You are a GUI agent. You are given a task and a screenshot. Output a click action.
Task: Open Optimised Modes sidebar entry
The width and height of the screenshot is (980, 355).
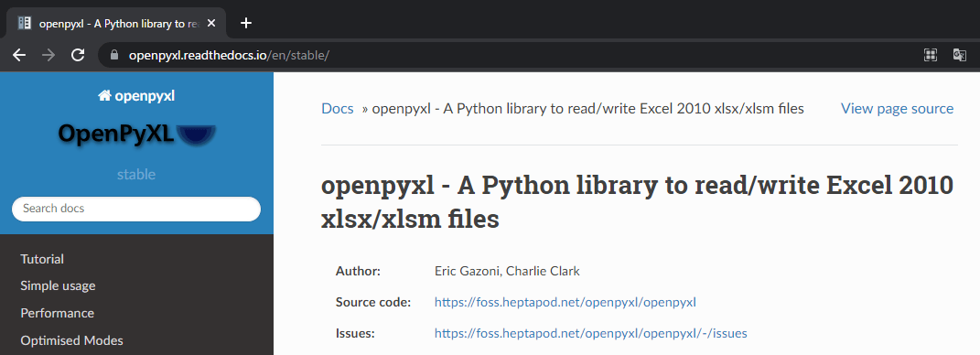(x=71, y=340)
